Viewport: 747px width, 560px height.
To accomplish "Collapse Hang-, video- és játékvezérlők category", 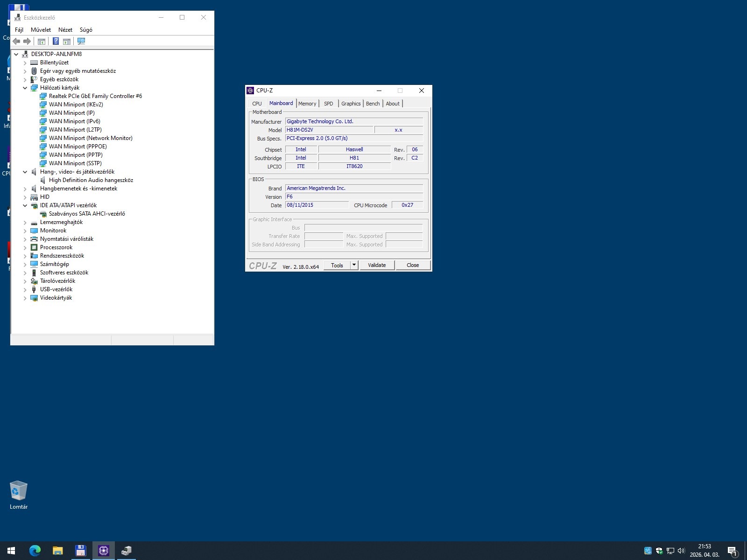I will pyautogui.click(x=25, y=172).
